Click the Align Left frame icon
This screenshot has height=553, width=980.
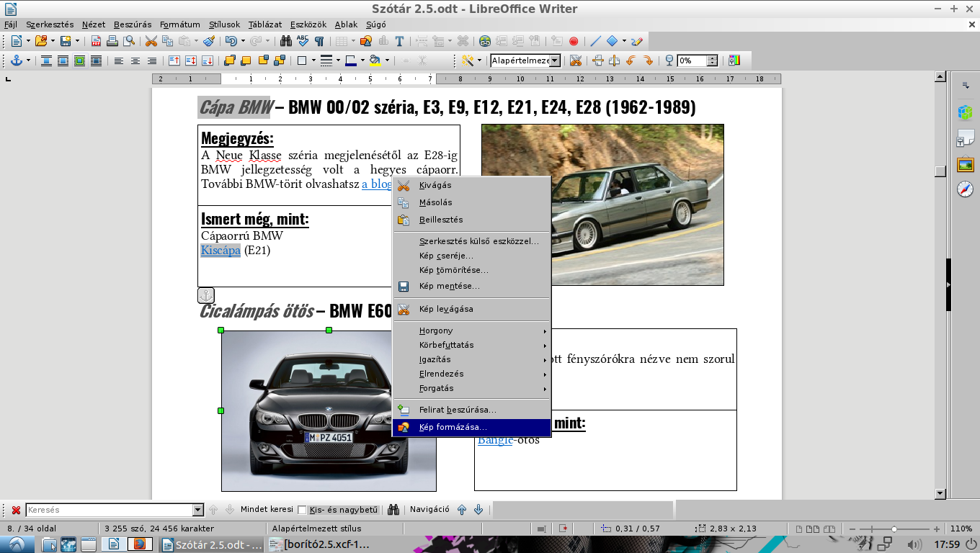[119, 60]
